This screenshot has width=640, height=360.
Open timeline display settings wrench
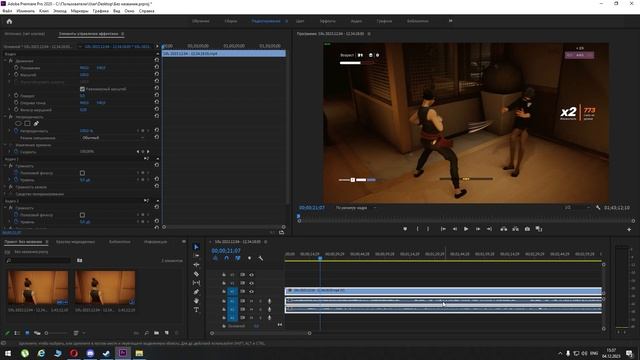click(x=260, y=258)
